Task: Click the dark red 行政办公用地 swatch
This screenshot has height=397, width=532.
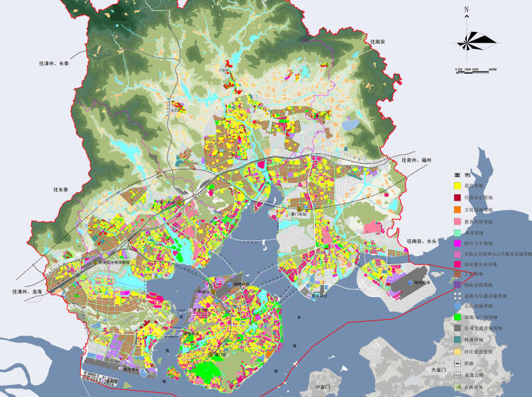Action: click(458, 197)
